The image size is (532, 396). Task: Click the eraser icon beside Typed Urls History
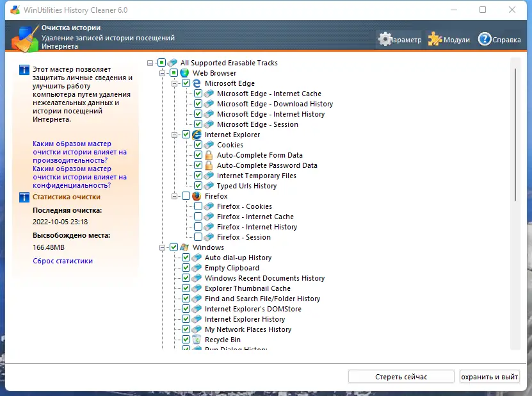tap(209, 186)
